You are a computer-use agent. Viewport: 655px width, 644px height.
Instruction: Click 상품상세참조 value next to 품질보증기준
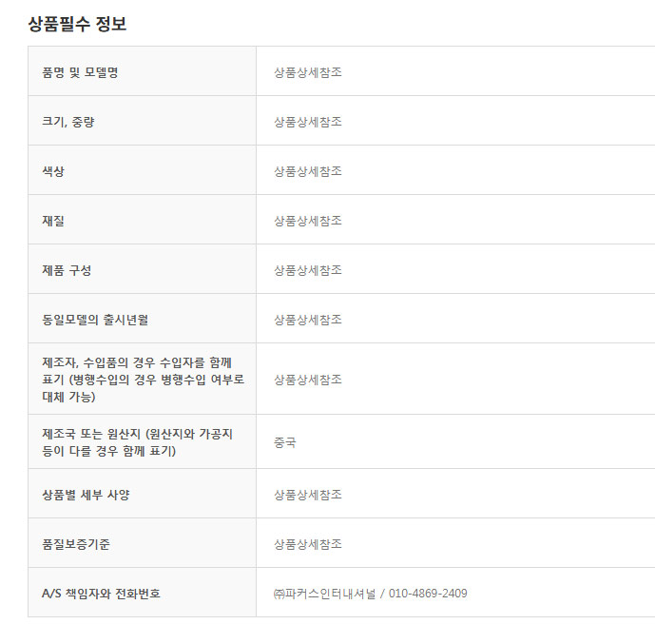coord(308,544)
